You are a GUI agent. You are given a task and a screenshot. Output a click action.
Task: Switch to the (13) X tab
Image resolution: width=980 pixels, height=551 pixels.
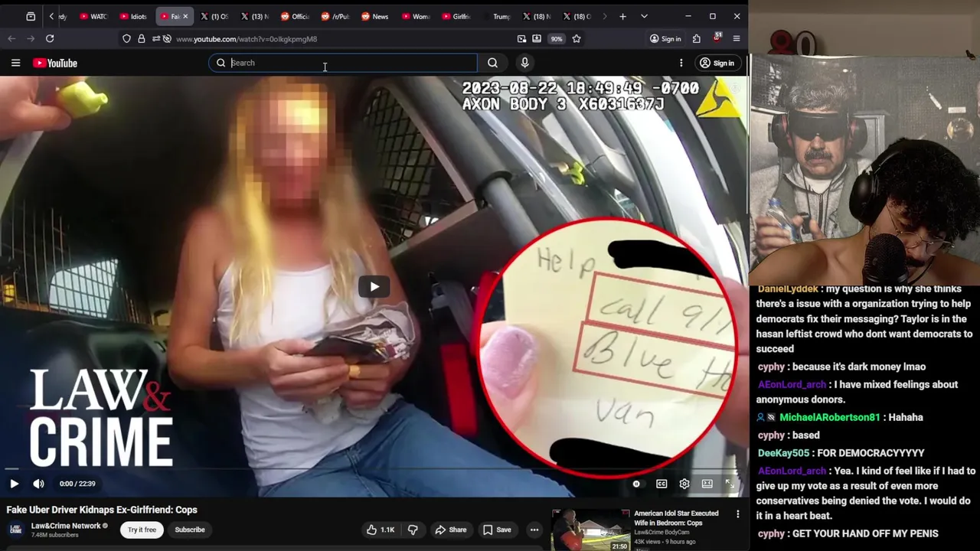255,16
